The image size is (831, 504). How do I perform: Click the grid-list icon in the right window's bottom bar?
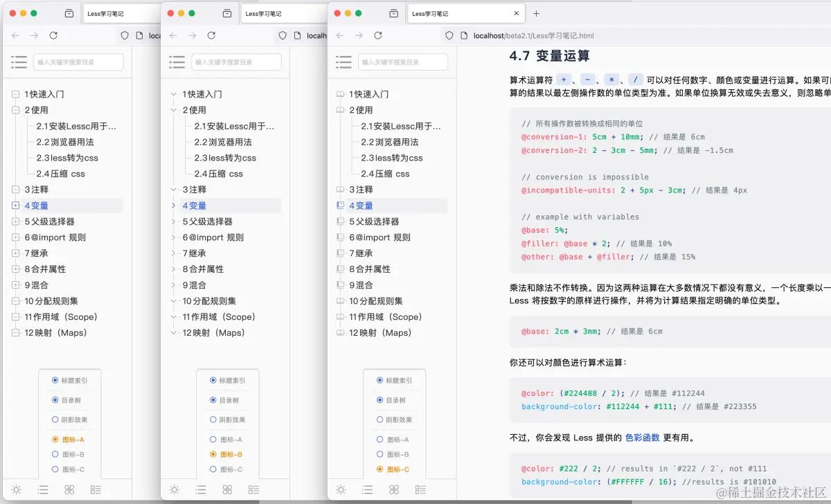pos(420,489)
